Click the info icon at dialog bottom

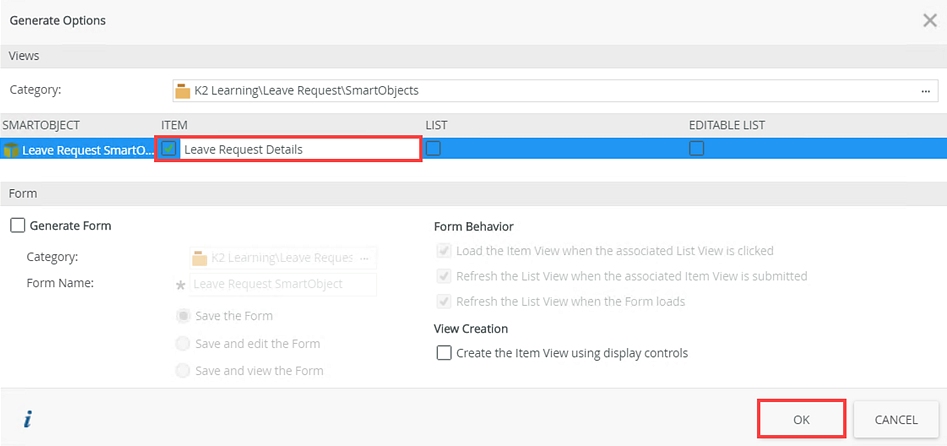pyautogui.click(x=27, y=420)
